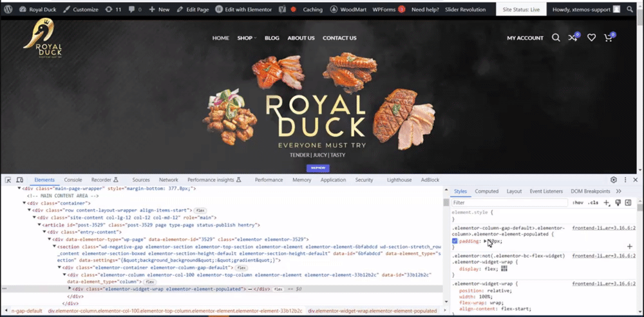Switch to the Network tab

168,180
